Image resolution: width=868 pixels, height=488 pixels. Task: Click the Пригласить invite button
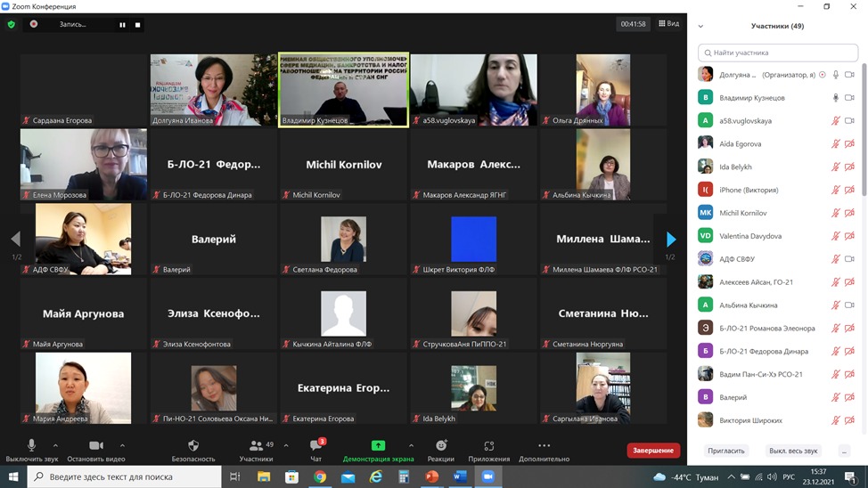(725, 451)
